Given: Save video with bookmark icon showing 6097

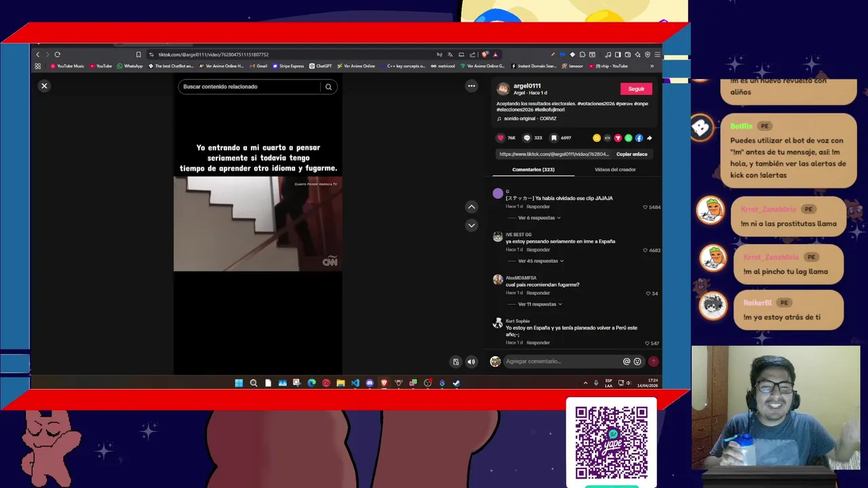Looking at the screenshot, I should coord(554,138).
